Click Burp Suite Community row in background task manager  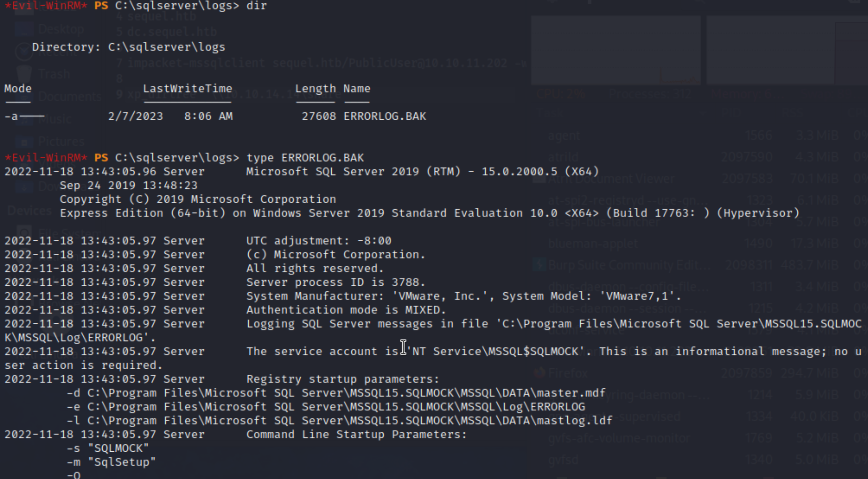pyautogui.click(x=701, y=265)
